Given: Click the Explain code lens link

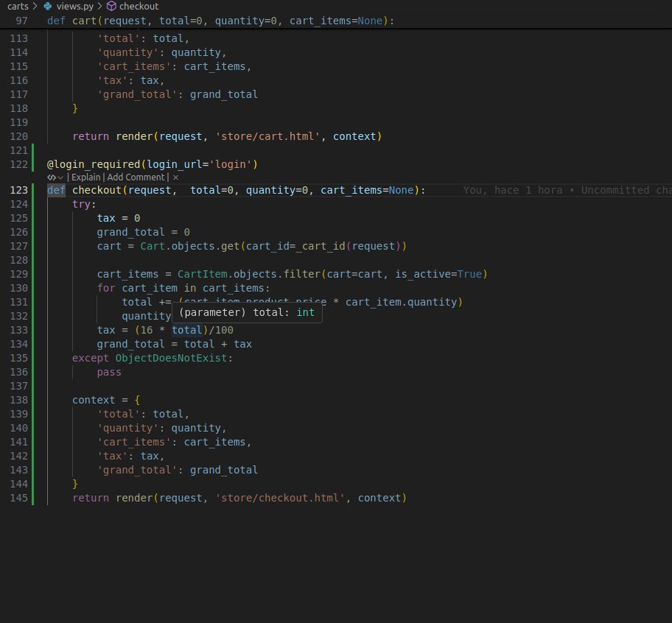Looking at the screenshot, I should click(x=85, y=177).
